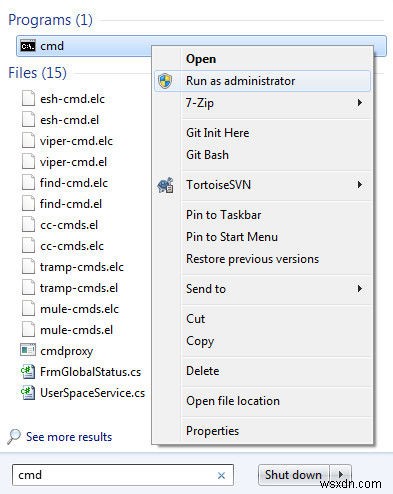Click the Programs (1) group header

click(50, 20)
